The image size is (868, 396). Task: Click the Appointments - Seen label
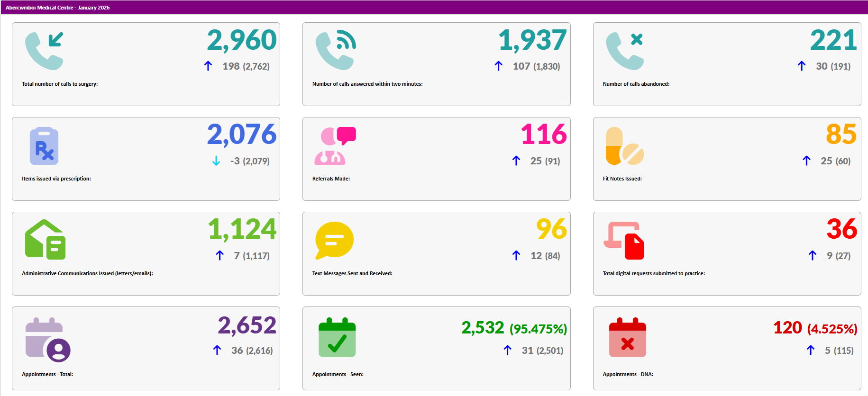(338, 374)
